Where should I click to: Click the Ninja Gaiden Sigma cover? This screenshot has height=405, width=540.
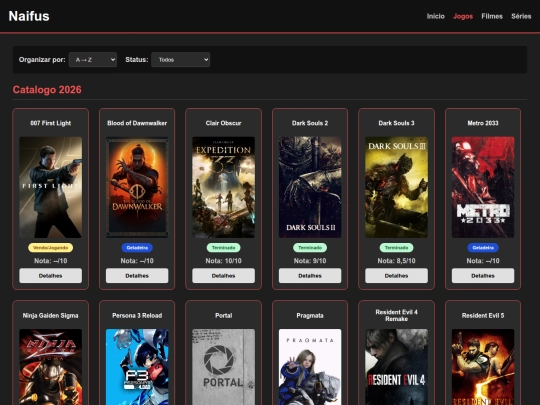point(51,367)
